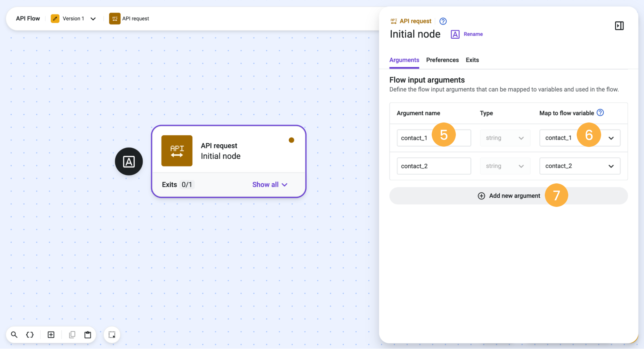Click the black start node circle icon
Image resolution: width=644 pixels, height=349 pixels.
coord(129,161)
